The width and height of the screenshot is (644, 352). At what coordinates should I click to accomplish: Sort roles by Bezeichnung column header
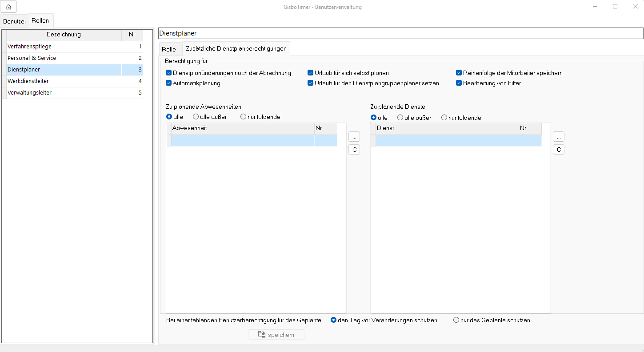pos(64,35)
